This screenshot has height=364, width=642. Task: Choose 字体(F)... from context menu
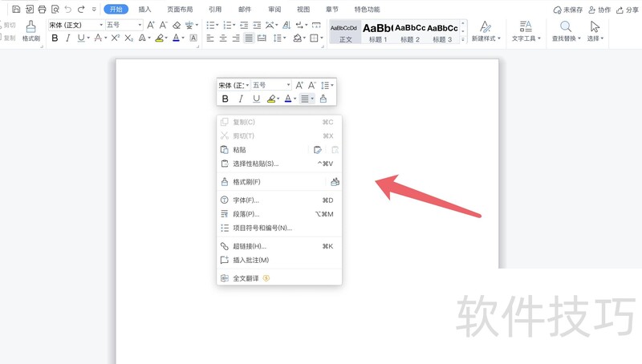[279, 200]
